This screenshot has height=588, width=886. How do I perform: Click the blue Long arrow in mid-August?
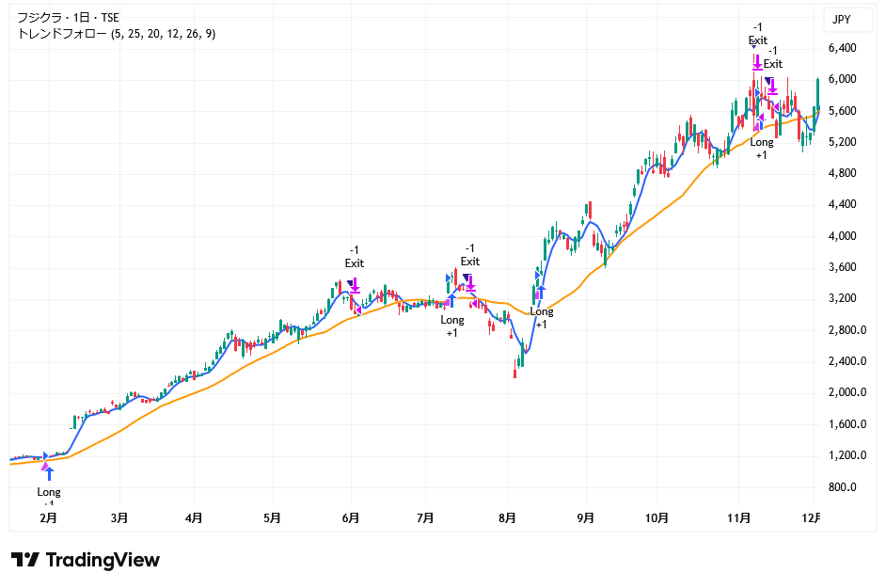[542, 293]
